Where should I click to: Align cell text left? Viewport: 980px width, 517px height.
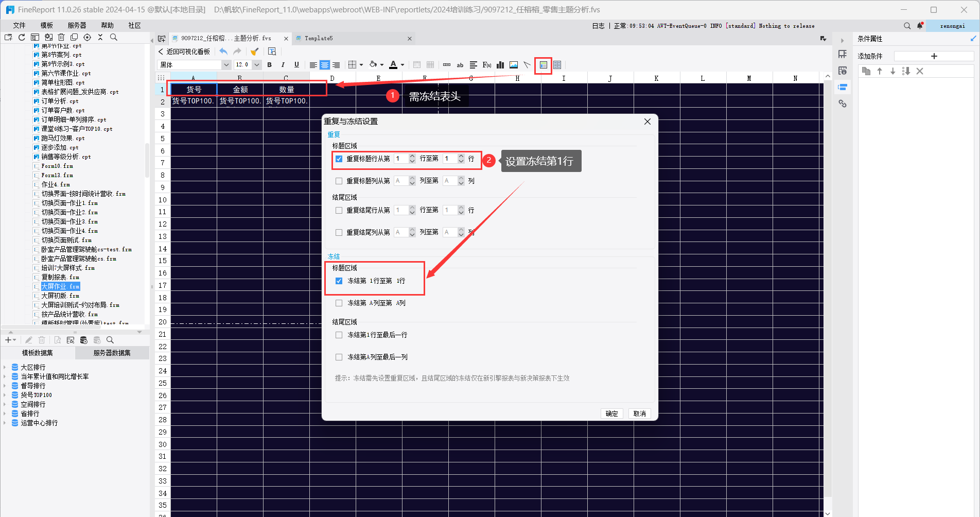click(x=313, y=65)
